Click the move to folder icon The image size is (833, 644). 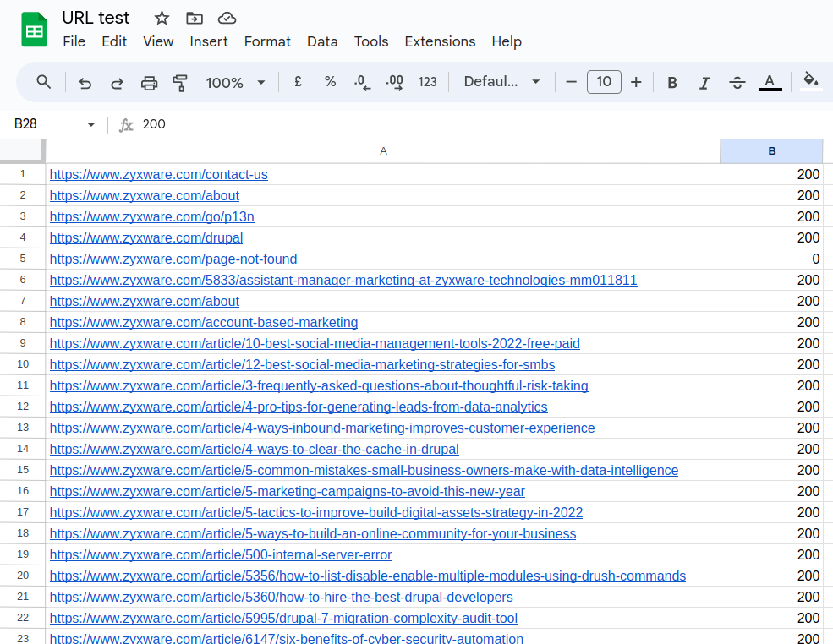195,18
